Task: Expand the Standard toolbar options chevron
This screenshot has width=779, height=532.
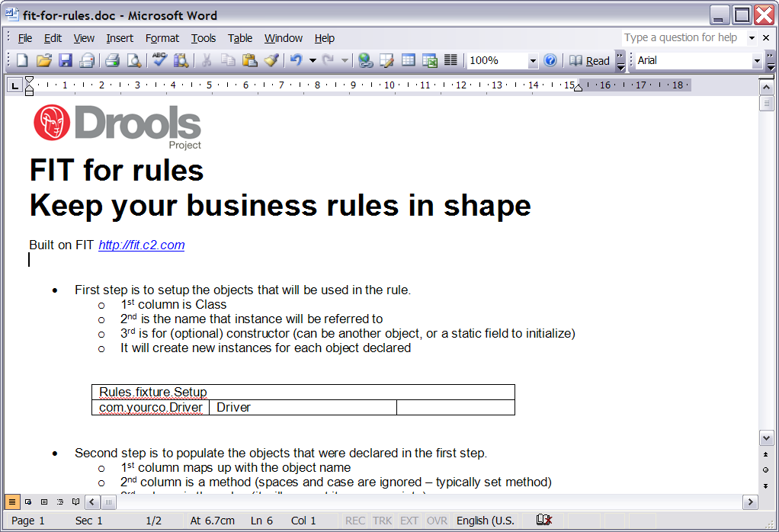Action: (620, 61)
